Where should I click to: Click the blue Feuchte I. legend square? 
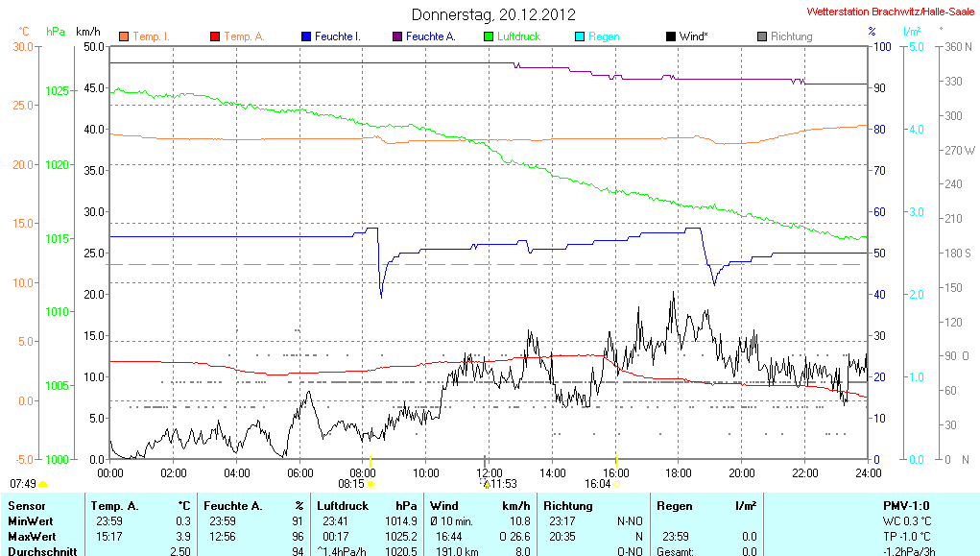point(306,36)
